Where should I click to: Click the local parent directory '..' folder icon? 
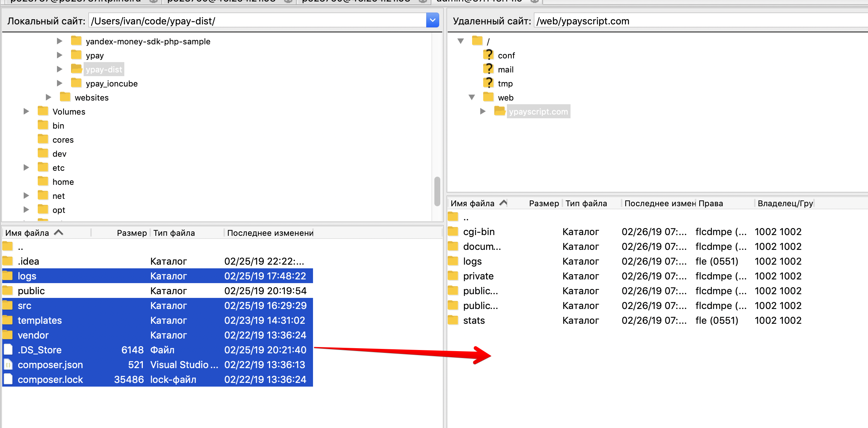8,246
